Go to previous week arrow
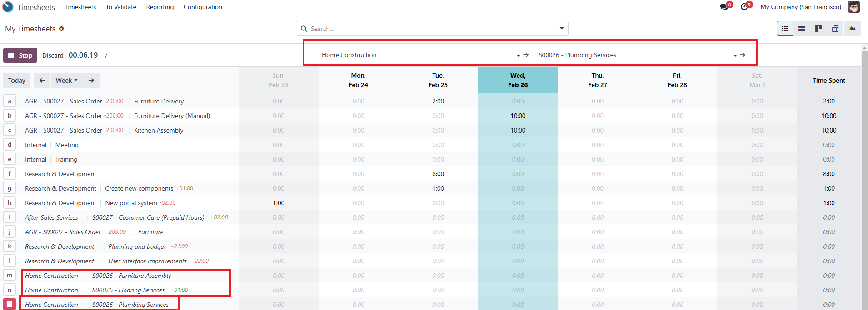The height and width of the screenshot is (310, 868). tap(42, 80)
